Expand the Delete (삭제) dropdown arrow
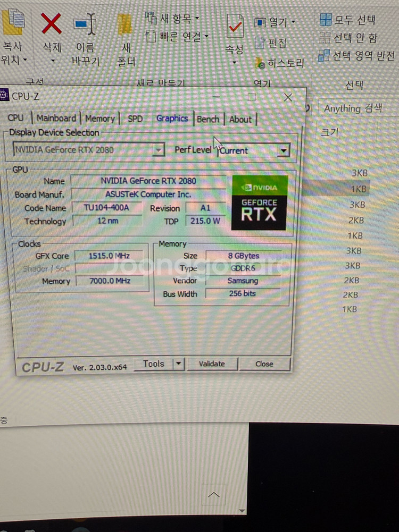 (x=53, y=61)
